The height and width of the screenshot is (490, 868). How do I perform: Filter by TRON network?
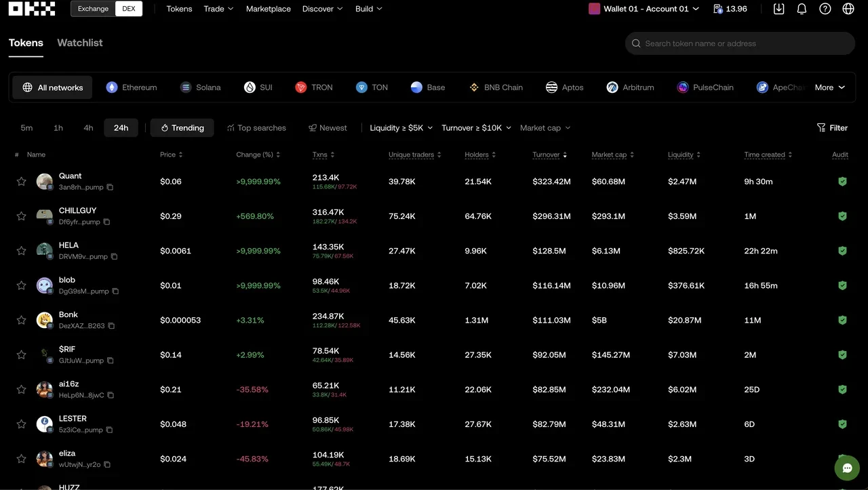coord(314,87)
